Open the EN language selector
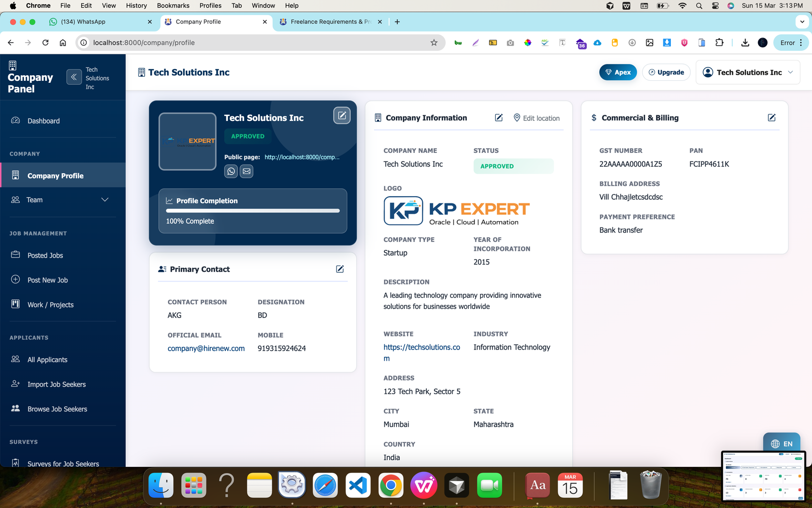Image resolution: width=812 pixels, height=508 pixels. [x=782, y=443]
